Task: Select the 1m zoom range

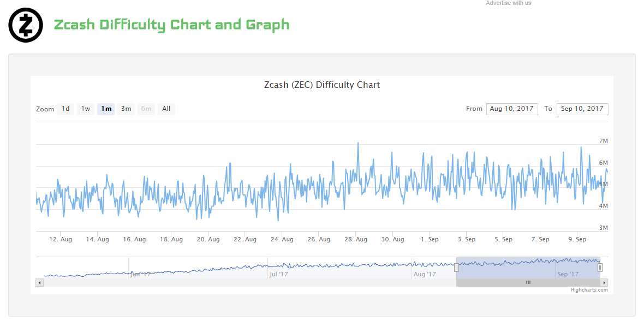Action: [106, 109]
